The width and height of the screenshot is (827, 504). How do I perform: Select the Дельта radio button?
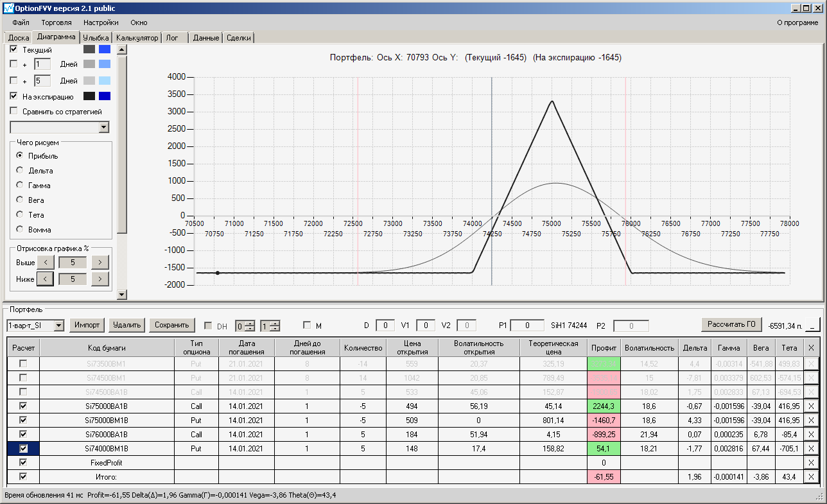pyautogui.click(x=20, y=171)
